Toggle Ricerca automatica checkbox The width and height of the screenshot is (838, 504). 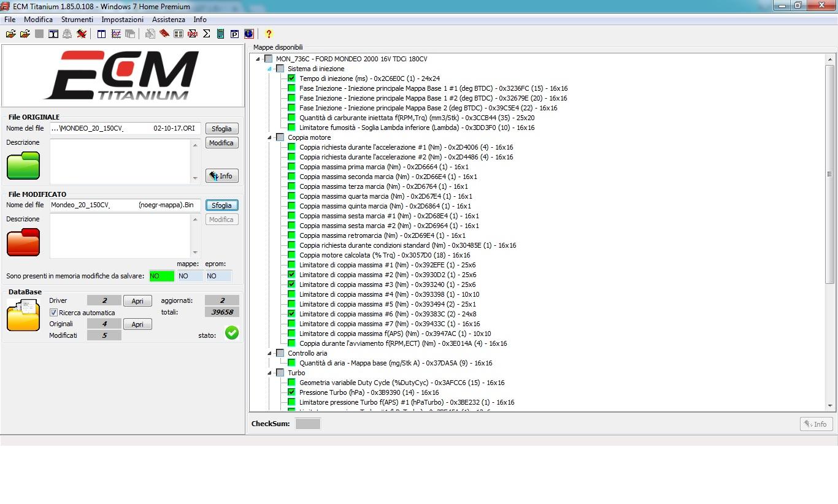[54, 313]
